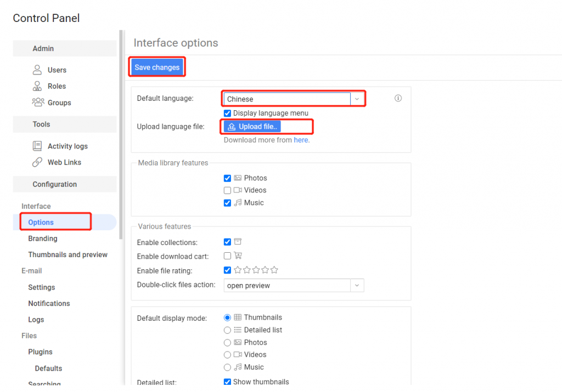
Task: Click the Roles icon in sidebar
Action: pos(37,86)
